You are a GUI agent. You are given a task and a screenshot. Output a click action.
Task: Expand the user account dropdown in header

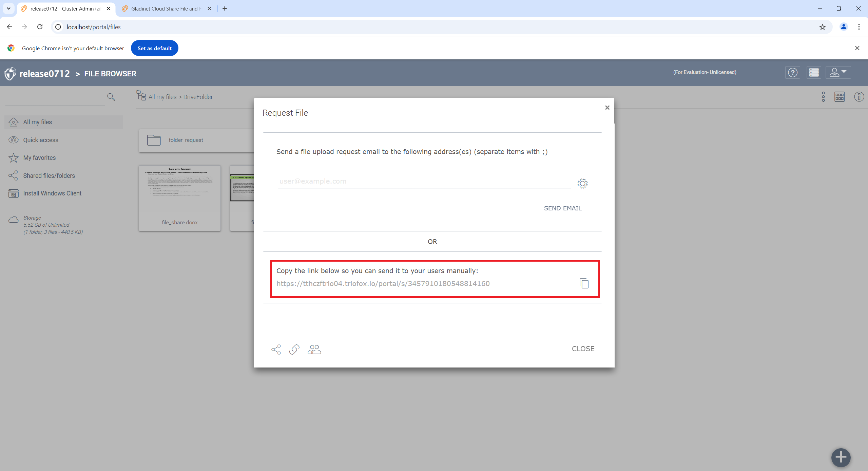point(838,73)
